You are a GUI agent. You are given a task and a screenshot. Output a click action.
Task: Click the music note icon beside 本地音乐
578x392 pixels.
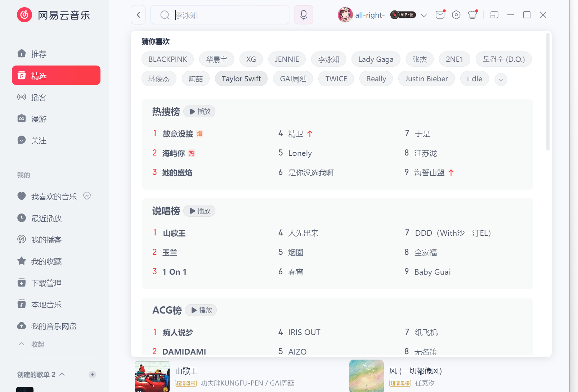pyautogui.click(x=22, y=304)
